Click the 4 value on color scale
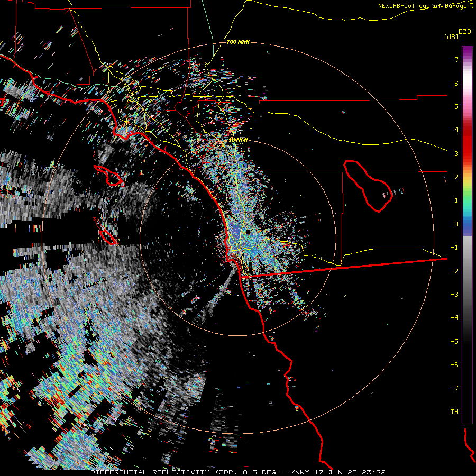The image size is (476, 476). (x=456, y=130)
